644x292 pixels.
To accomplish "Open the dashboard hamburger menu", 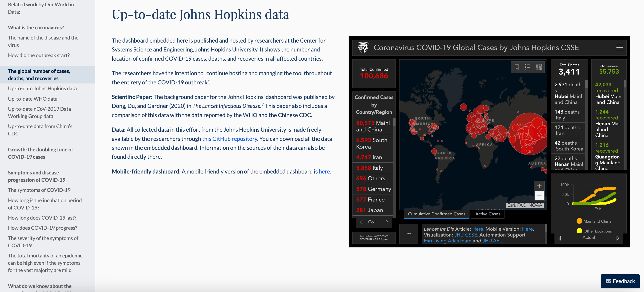I will pyautogui.click(x=620, y=48).
